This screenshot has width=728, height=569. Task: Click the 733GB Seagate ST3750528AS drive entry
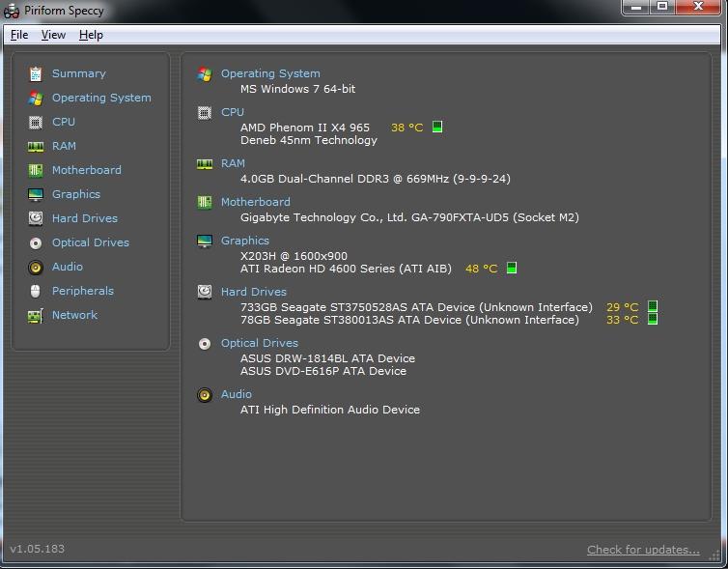coord(416,307)
